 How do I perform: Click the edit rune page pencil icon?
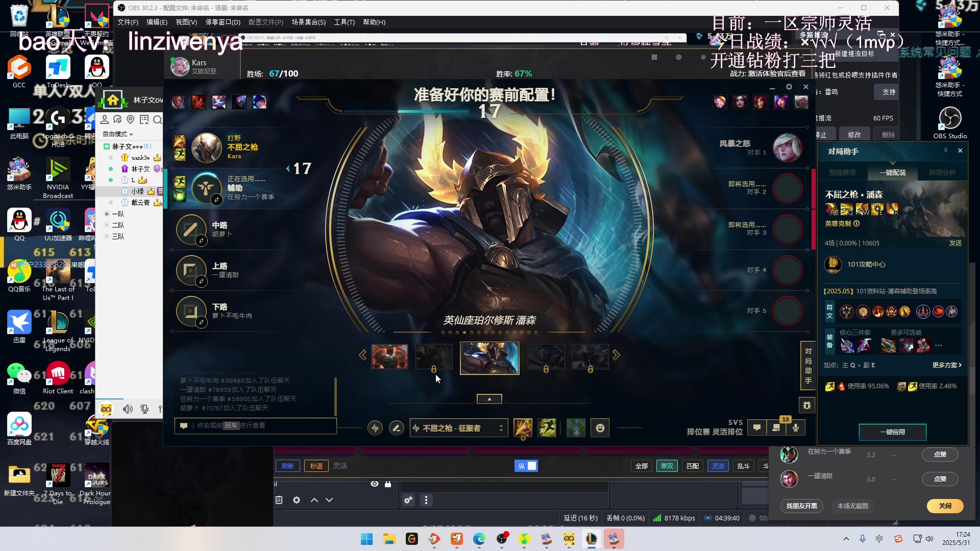pyautogui.click(x=397, y=428)
